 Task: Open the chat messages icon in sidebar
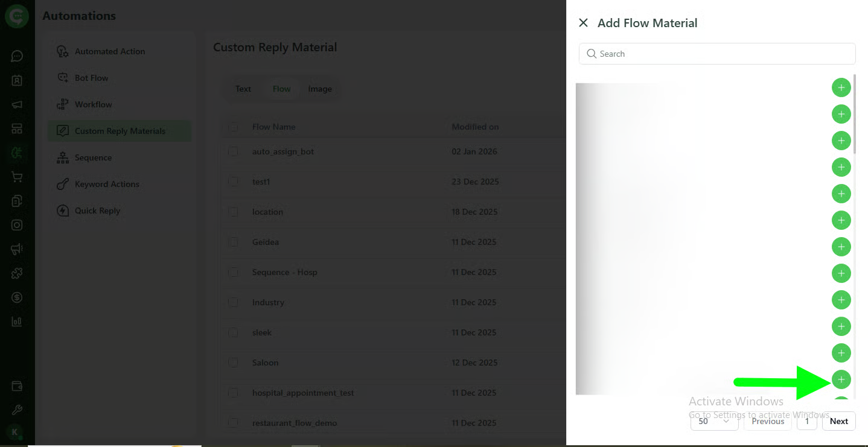[x=17, y=55]
